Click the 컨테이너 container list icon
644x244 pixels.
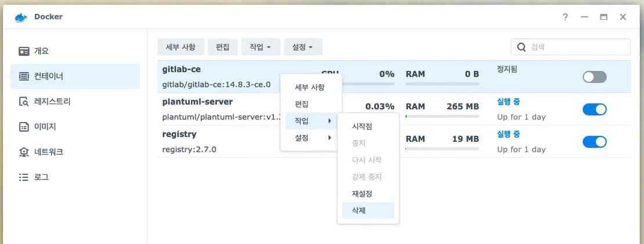click(24, 77)
